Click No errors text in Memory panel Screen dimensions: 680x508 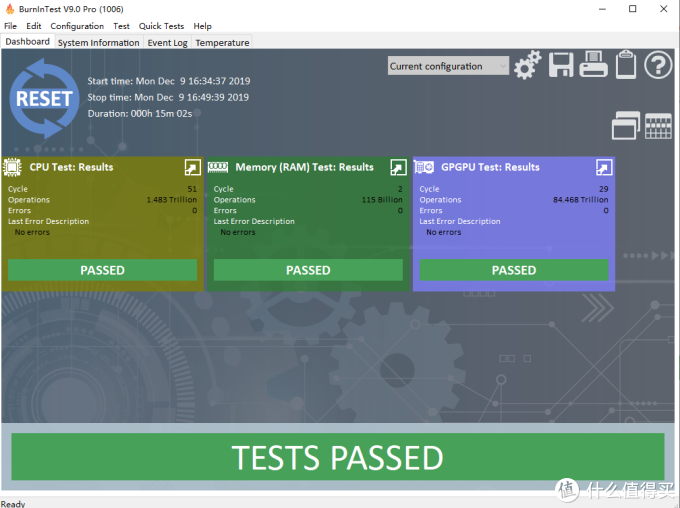coord(238,232)
